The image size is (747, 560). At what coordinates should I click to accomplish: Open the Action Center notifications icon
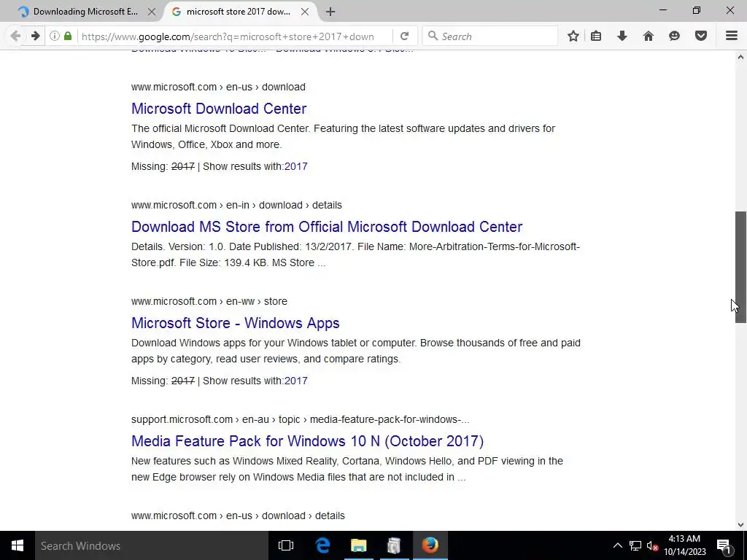[724, 545]
